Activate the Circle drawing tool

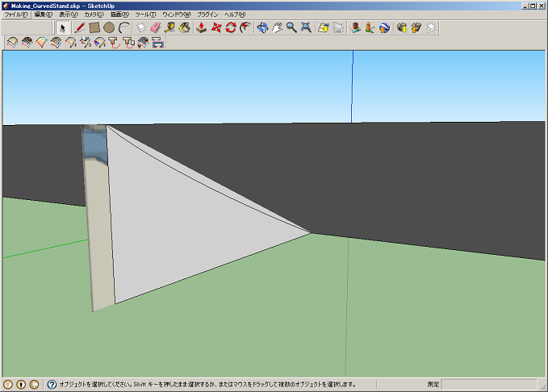pyautogui.click(x=108, y=27)
